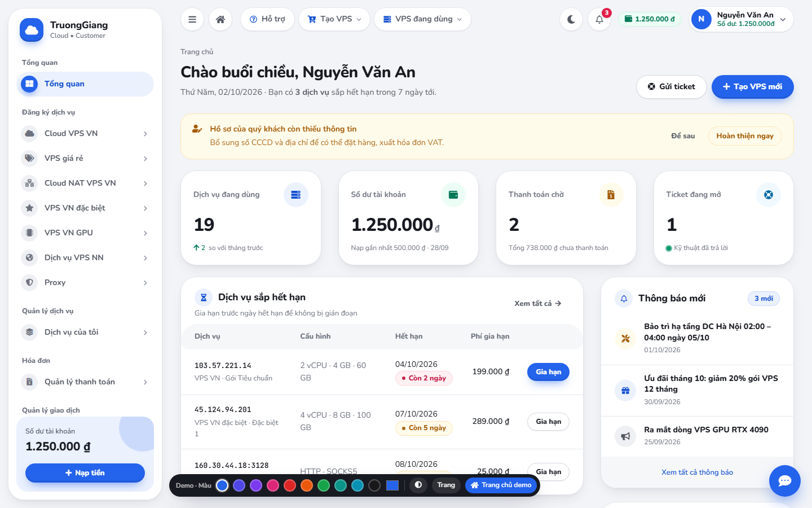Renew service 103.57.221.14 with Gia hạn
The width and height of the screenshot is (812, 508).
pyautogui.click(x=548, y=372)
